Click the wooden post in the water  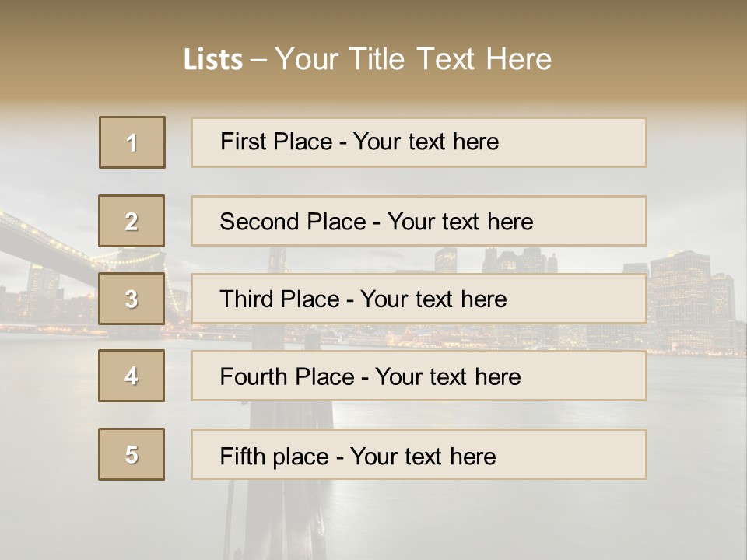pos(311,420)
